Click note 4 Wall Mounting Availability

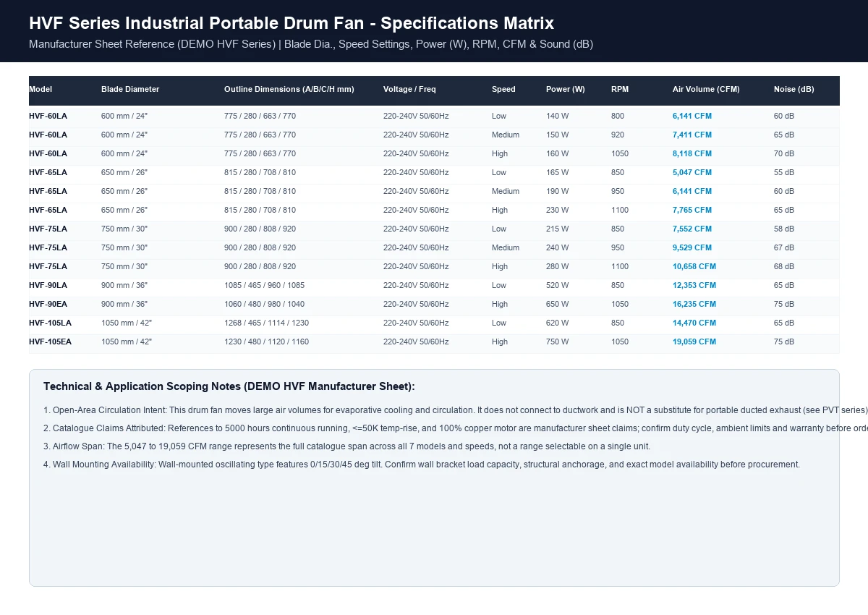pos(422,465)
